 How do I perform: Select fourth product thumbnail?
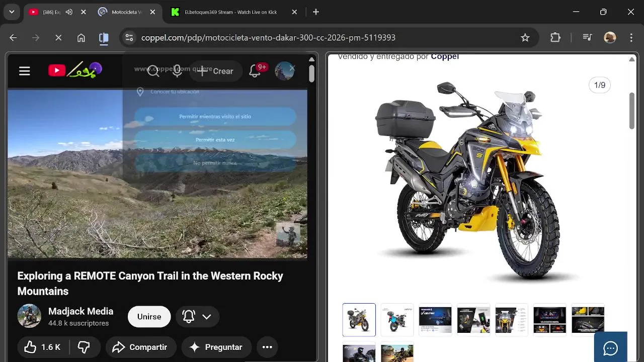click(473, 320)
